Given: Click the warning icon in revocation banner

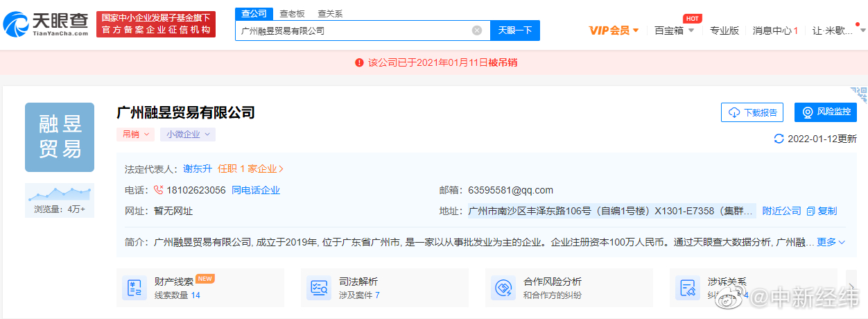Looking at the screenshot, I should point(359,62).
